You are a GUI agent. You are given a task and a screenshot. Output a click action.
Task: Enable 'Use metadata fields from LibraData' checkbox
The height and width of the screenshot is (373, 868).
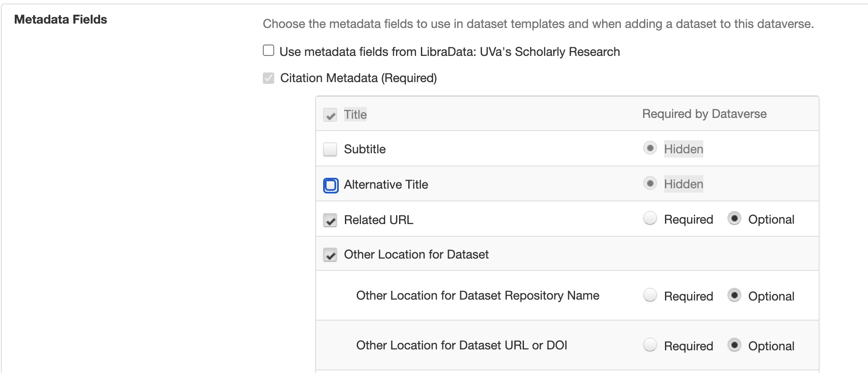point(269,51)
